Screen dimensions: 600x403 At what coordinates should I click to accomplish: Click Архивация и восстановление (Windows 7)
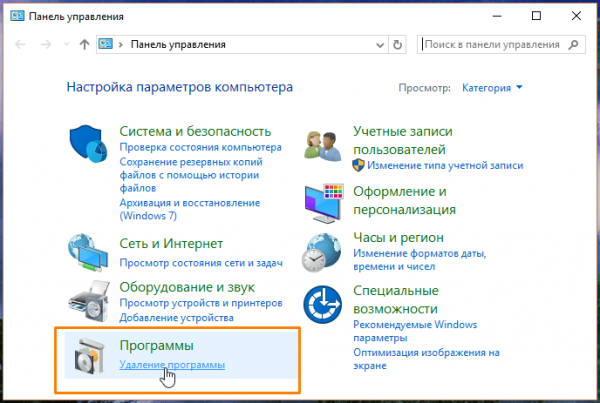(x=190, y=209)
